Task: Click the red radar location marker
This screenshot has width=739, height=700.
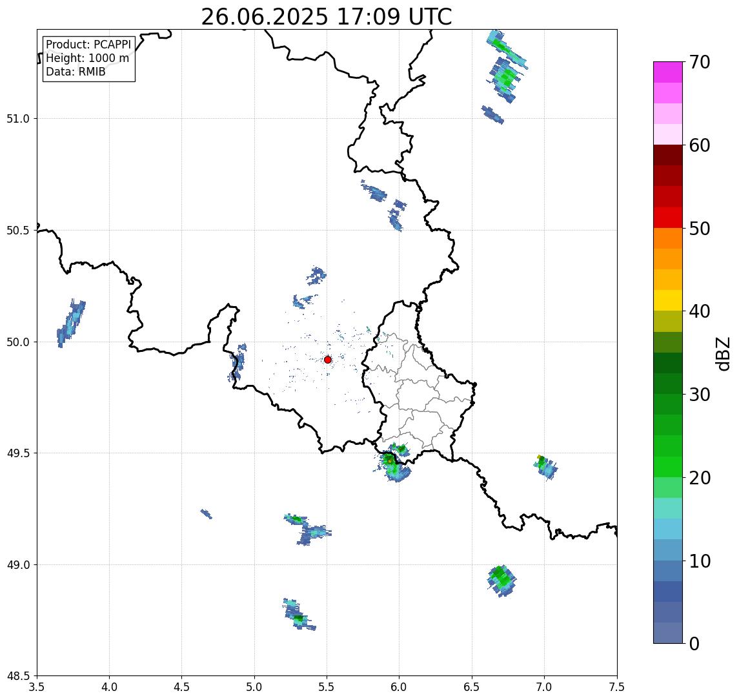Action: tap(328, 360)
